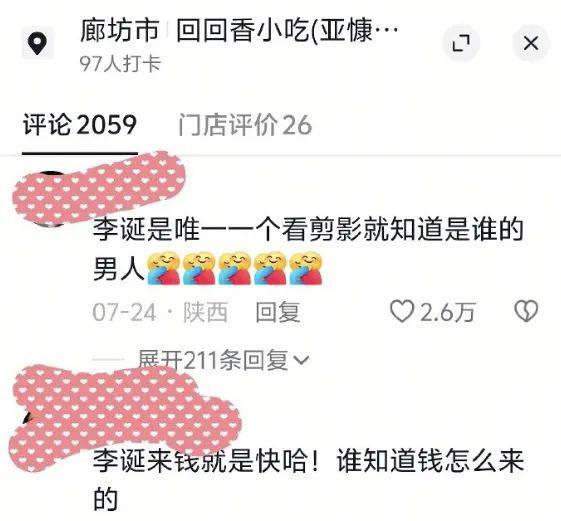Expand the 211 replies

tap(213, 360)
